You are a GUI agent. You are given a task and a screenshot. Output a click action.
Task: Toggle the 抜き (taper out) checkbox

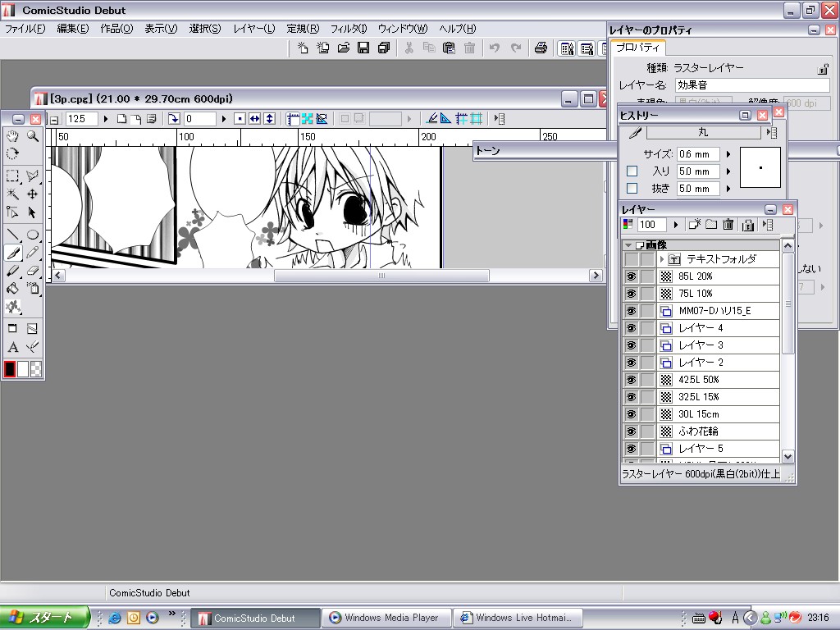pyautogui.click(x=632, y=188)
